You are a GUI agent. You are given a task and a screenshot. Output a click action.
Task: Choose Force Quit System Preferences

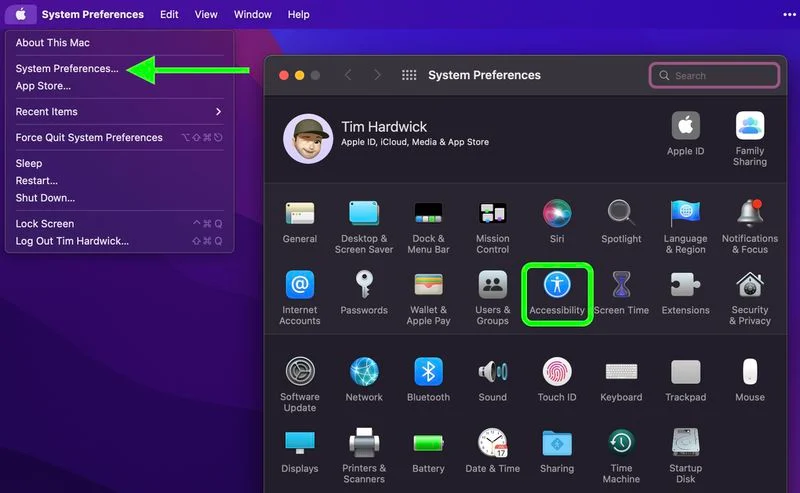point(119,137)
